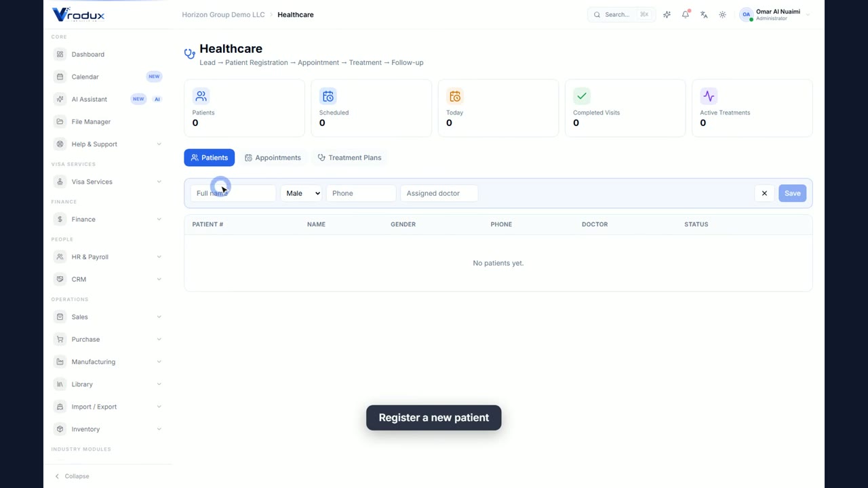Switch to the Treatment Plans tab
The width and height of the screenshot is (868, 488).
click(349, 157)
